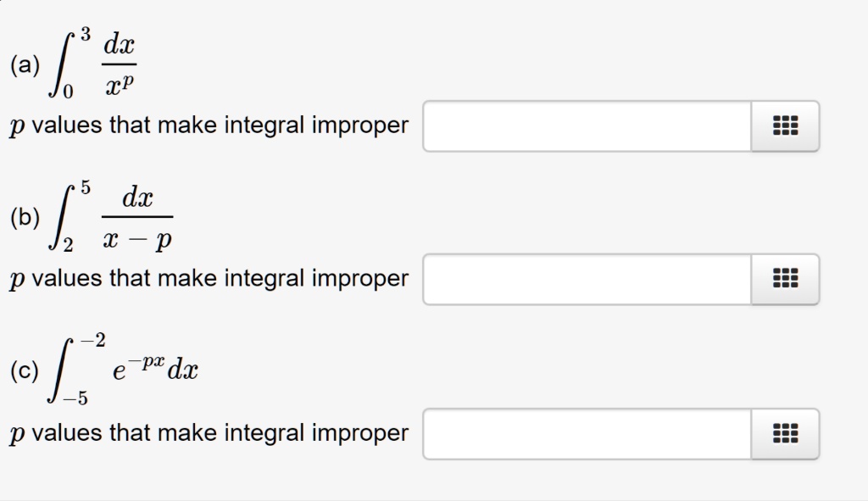Open the equation palette icon for part (b)
Screen dimensions: 868x501
[x=786, y=280]
